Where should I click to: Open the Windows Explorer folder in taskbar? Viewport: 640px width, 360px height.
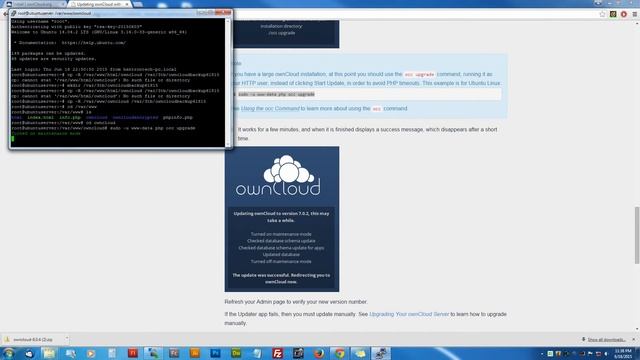tap(49, 353)
